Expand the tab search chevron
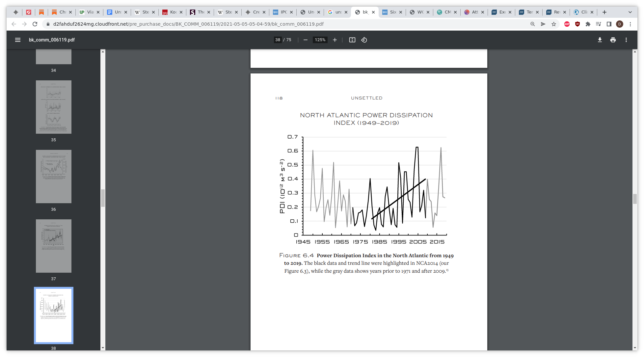 (x=630, y=12)
